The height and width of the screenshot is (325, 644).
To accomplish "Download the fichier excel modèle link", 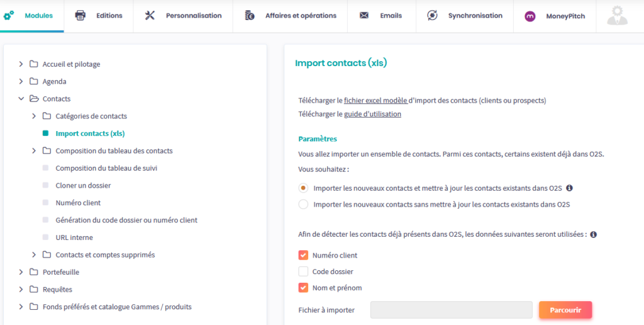I will (375, 100).
